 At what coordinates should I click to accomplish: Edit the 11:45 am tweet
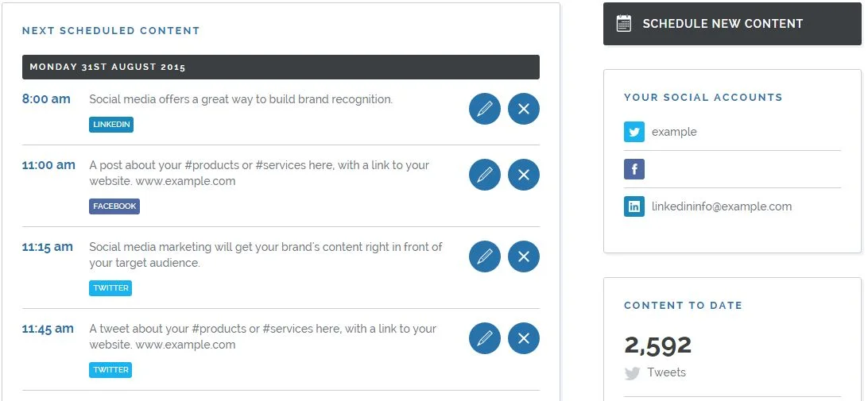[484, 338]
